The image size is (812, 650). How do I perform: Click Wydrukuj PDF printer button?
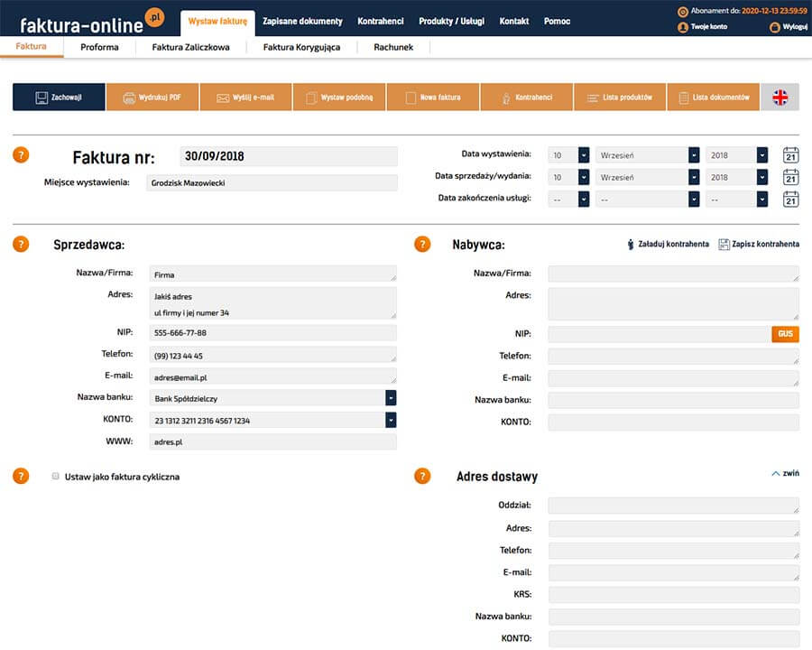coord(152,97)
